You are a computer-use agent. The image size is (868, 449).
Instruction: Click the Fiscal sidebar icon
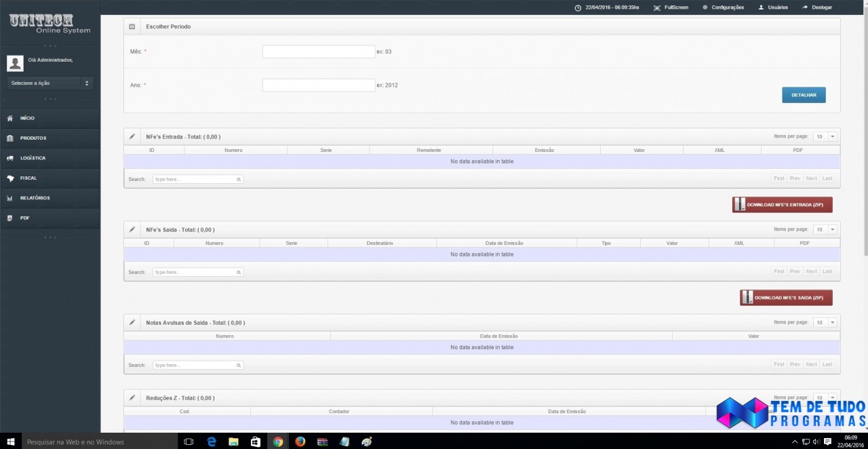(x=9, y=178)
